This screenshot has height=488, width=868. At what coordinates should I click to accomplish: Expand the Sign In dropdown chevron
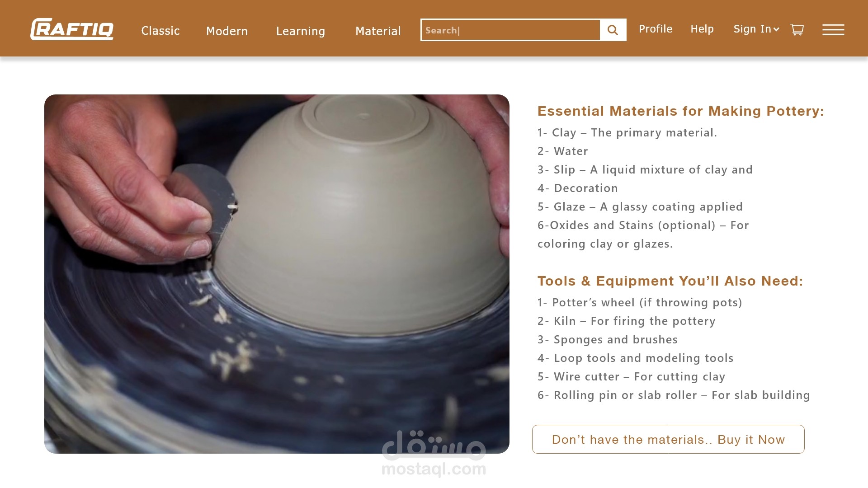(776, 29)
